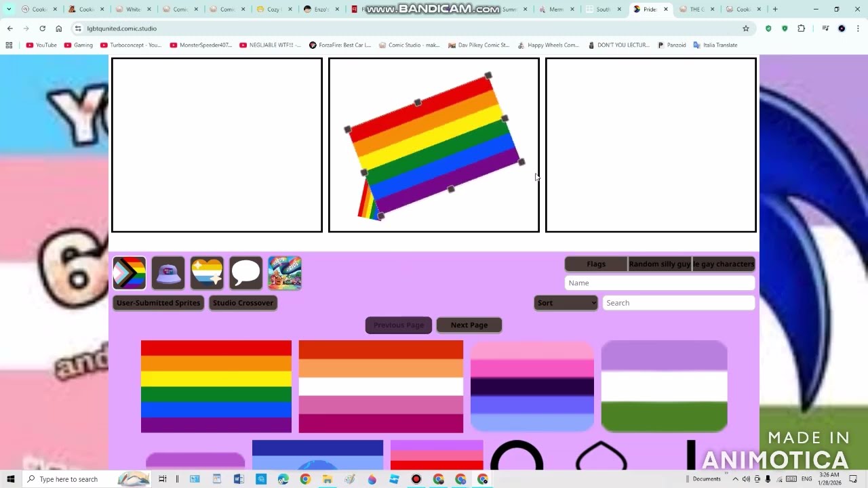This screenshot has height=488, width=868.
Task: Open the bucket hat sprite category
Action: click(x=168, y=273)
